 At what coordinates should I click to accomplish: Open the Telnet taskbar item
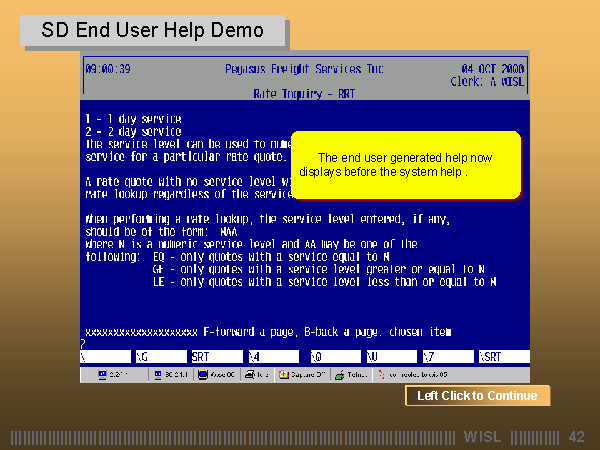352,376
